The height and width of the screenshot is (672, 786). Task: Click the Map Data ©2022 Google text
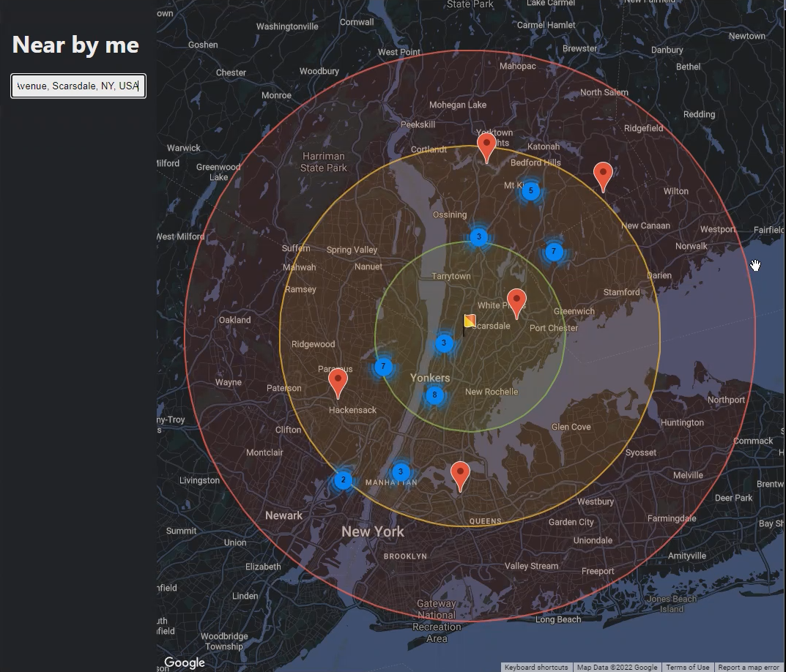(617, 668)
